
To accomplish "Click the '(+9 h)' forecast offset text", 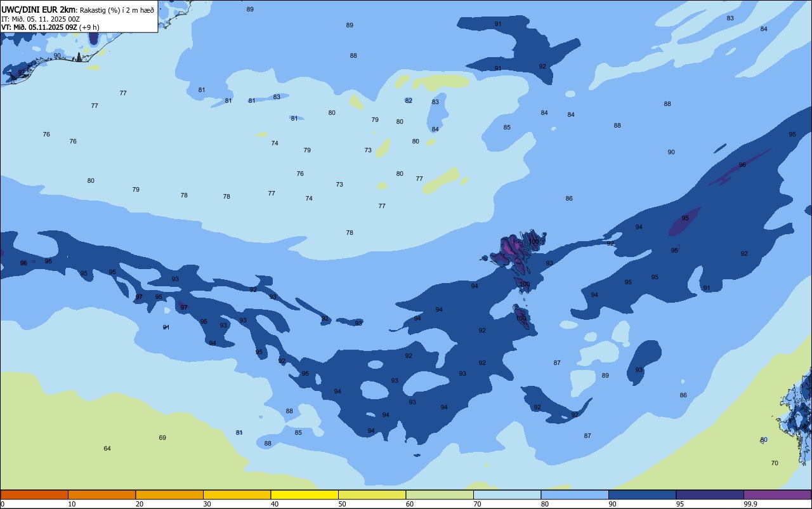I will [x=91, y=27].
